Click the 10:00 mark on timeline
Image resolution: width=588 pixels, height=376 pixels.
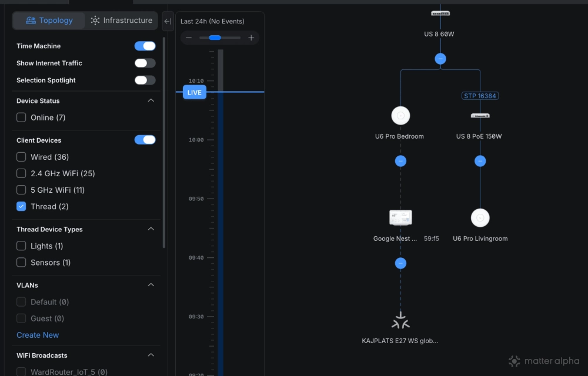tap(196, 140)
